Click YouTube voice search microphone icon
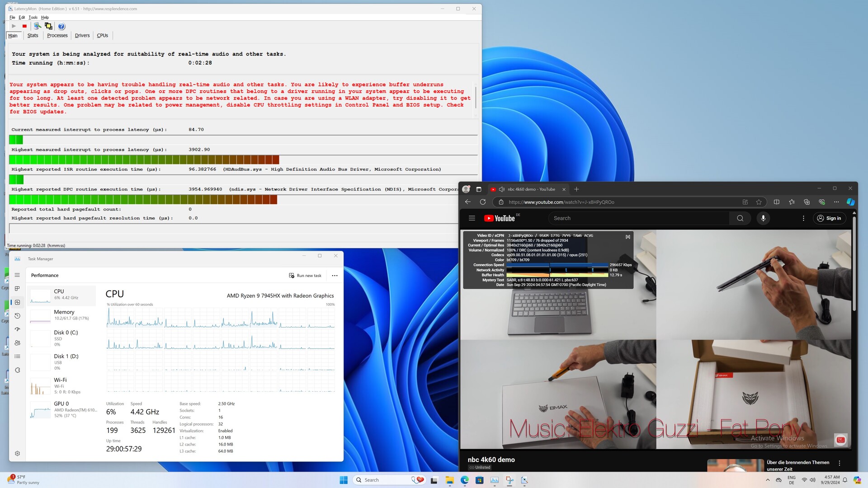This screenshot has width=868, height=488. click(763, 218)
